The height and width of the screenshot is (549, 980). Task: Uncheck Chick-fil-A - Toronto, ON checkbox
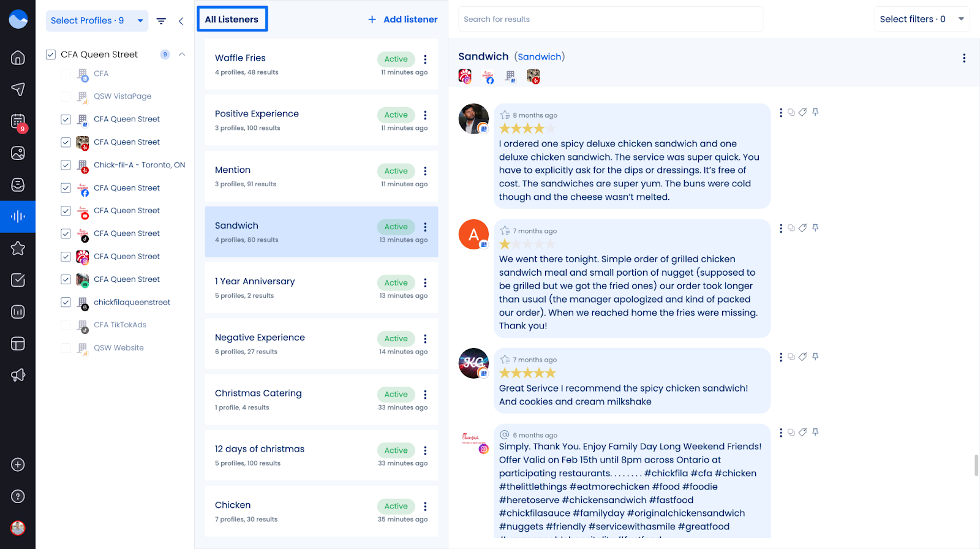click(x=66, y=165)
